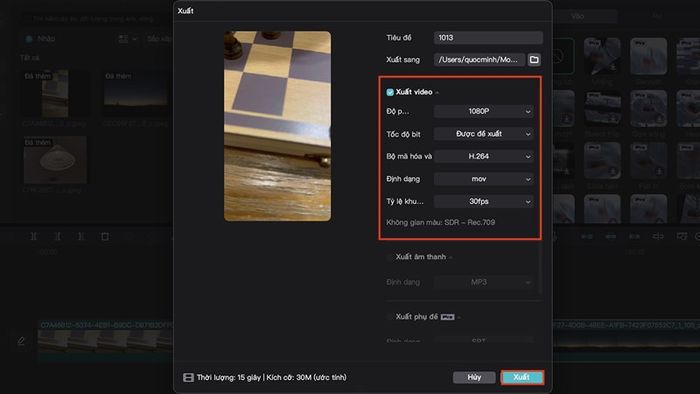Open the Được đề xuất bitrate dropdown

(x=483, y=134)
